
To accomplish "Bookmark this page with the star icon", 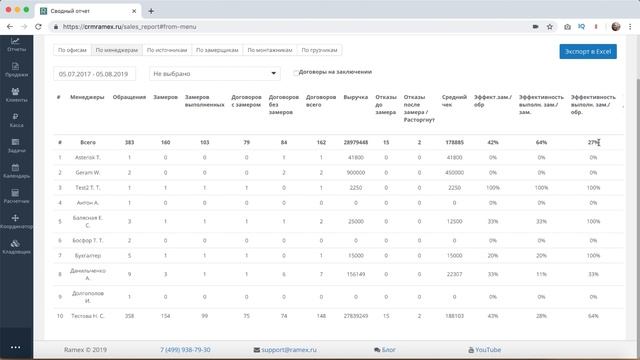I will (x=550, y=27).
